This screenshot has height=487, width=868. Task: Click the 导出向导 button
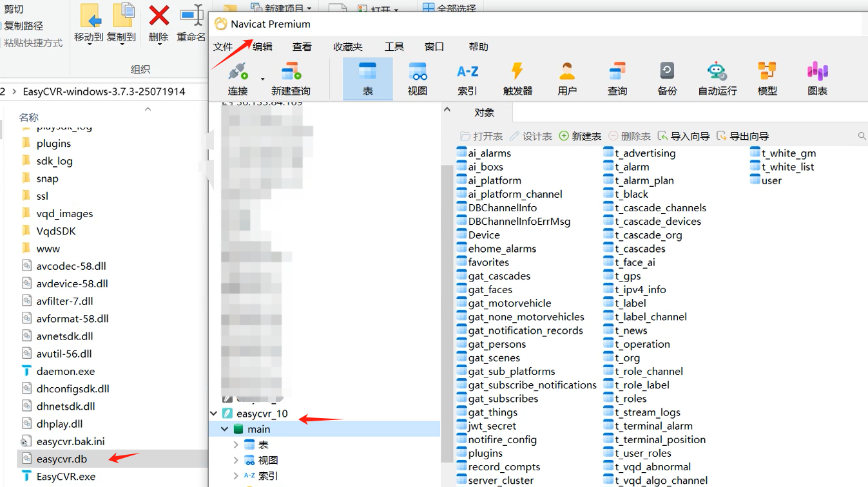pos(743,136)
